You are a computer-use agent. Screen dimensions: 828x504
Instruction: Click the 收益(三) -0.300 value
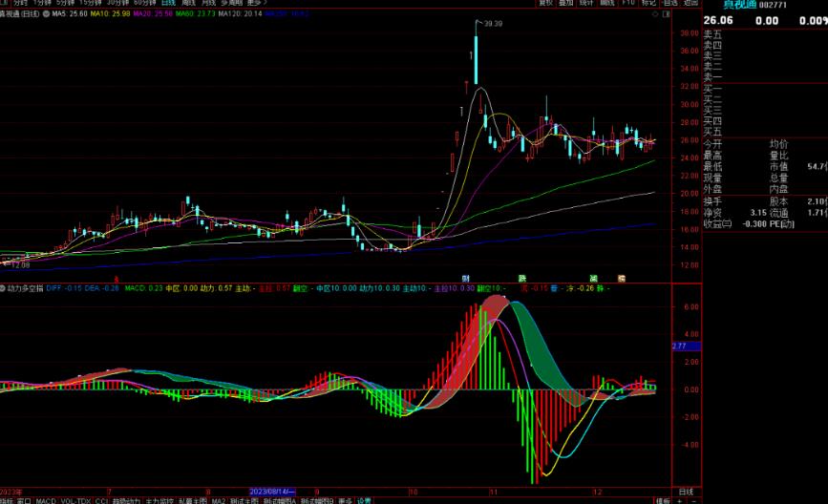[754, 223]
